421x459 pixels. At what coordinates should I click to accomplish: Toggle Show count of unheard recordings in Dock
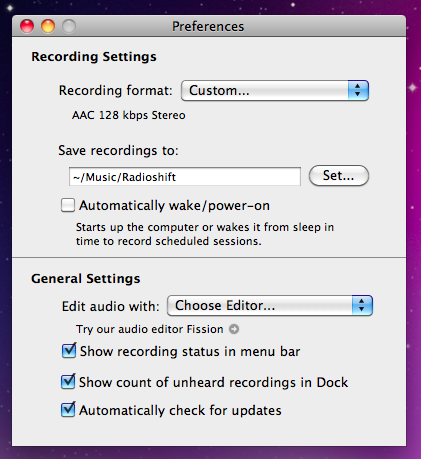click(68, 382)
